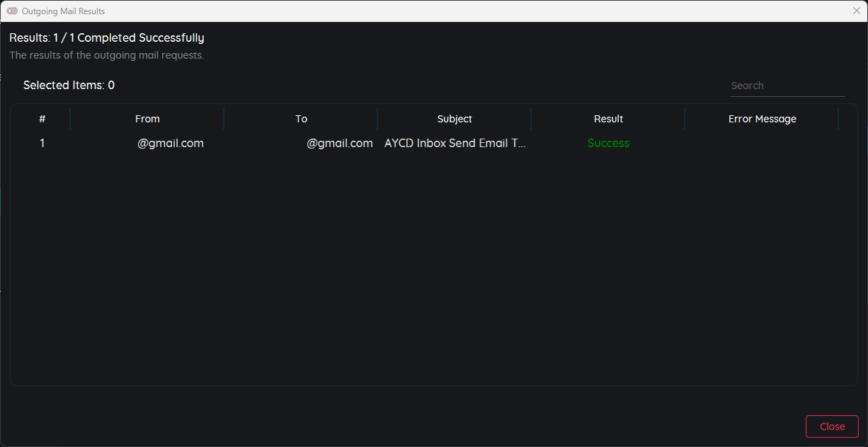Click the From address cell in row 1
Image resolution: width=868 pixels, height=447 pixels.
click(170, 143)
